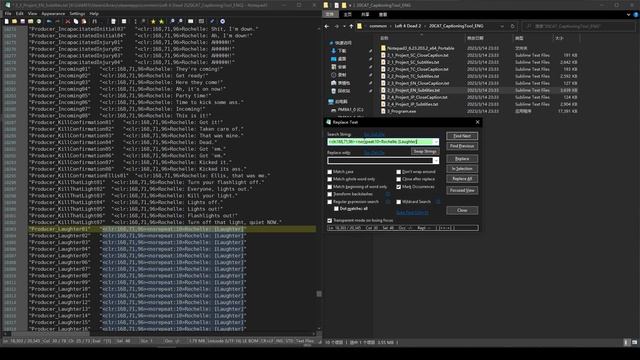Image resolution: width=640 pixels, height=360 pixels.
Task: Go forward in the Explorer window
Action: pos(337,26)
